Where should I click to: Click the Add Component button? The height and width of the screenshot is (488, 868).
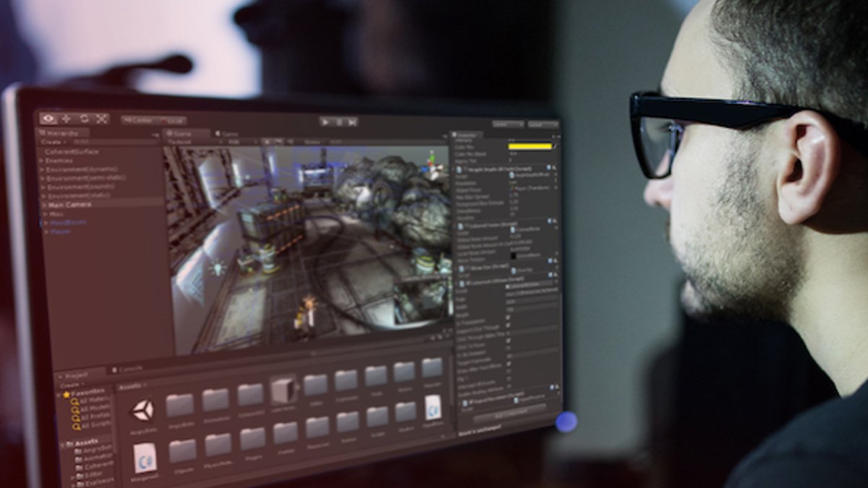coord(508,416)
